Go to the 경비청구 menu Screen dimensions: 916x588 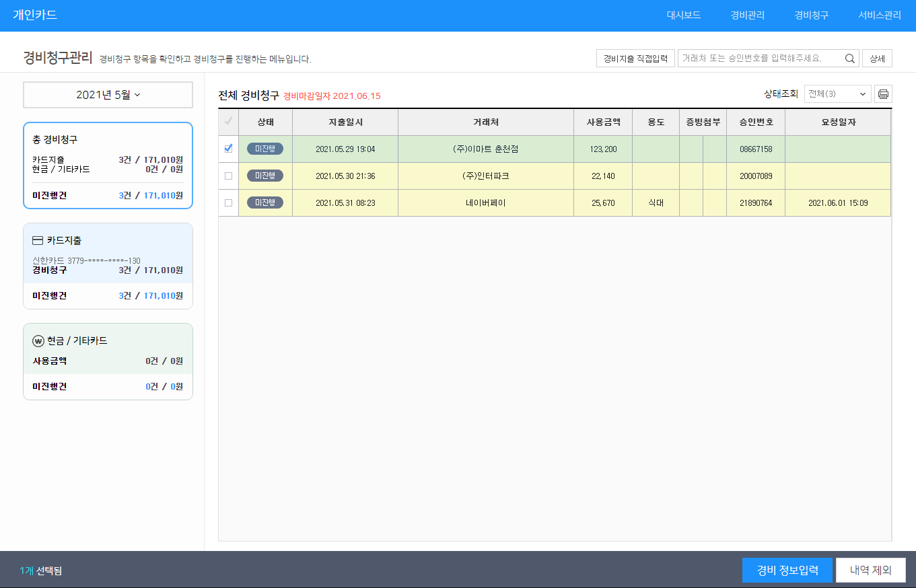pos(811,15)
